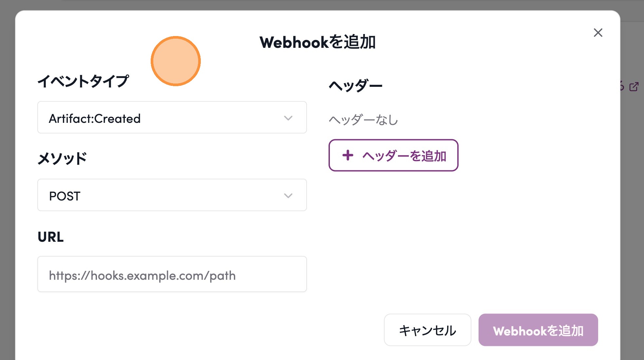
Task: Click the plus icon beside ヘッダーを追加
Action: 348,155
